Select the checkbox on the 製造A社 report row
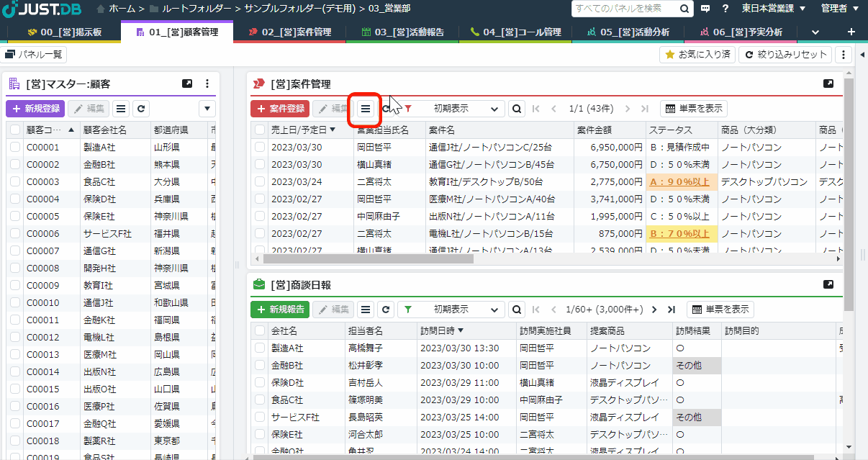 pyautogui.click(x=258, y=348)
